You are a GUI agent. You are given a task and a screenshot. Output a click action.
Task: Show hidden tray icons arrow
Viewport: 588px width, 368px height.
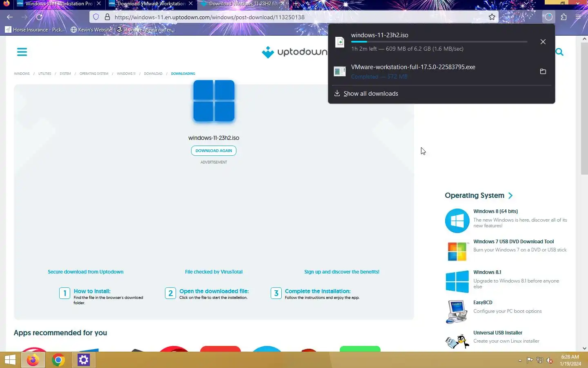[520, 360]
